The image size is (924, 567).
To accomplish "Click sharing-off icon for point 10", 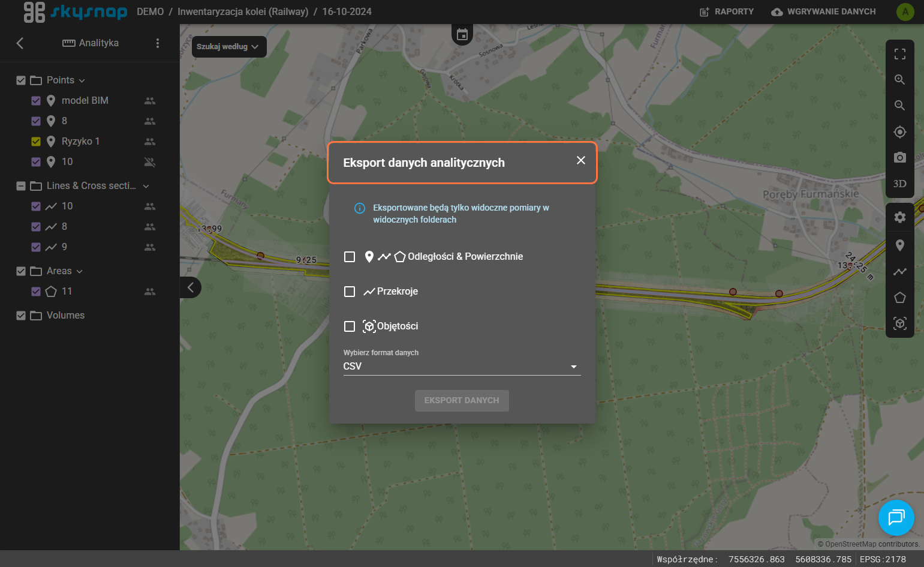I will [x=150, y=162].
